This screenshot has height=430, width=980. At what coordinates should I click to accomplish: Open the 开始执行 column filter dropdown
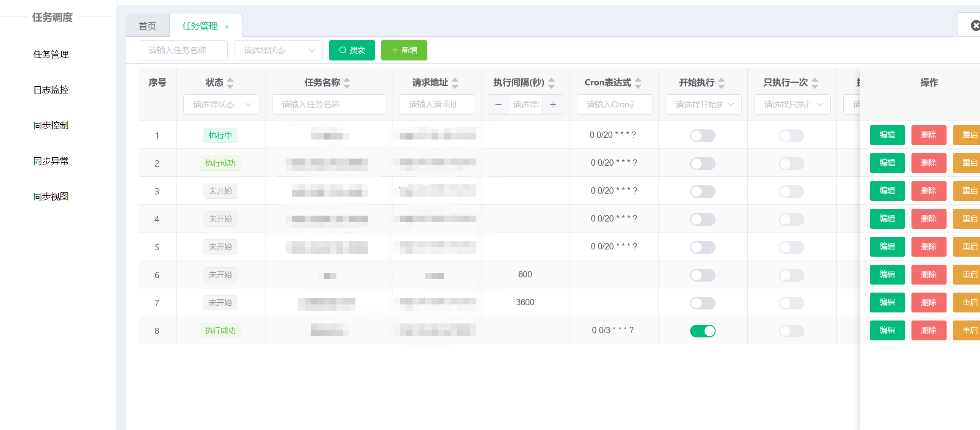click(704, 104)
